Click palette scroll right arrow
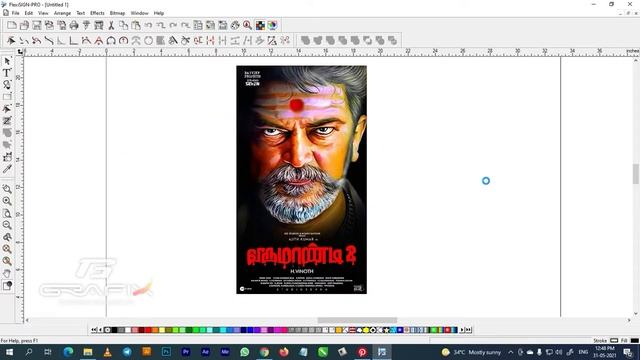The image size is (640, 360). coord(462,330)
